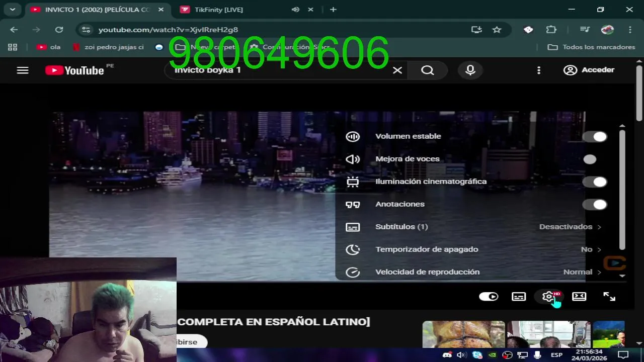This screenshot has height=362, width=644.
Task: Open OBS from the system tray
Action: [x=508, y=355]
